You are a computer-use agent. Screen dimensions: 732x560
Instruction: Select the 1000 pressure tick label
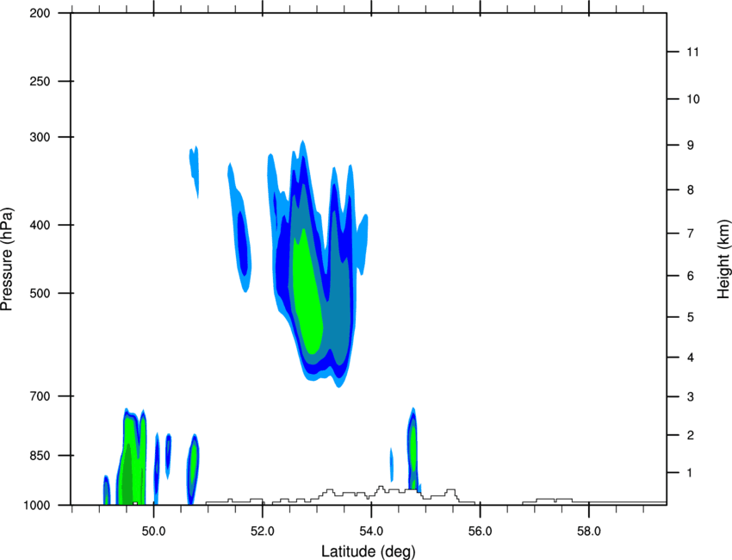click(x=37, y=505)
